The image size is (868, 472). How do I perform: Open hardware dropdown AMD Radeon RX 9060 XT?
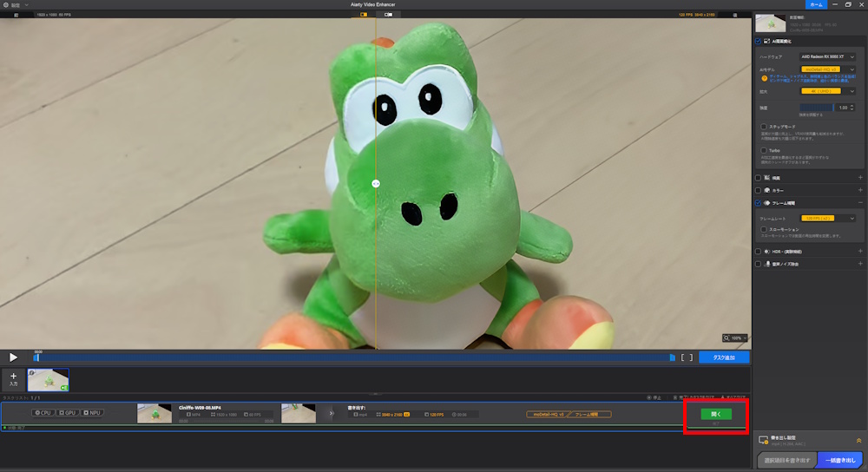(x=827, y=57)
